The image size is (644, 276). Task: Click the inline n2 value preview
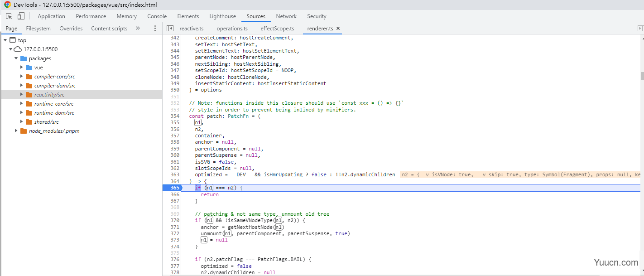point(520,174)
